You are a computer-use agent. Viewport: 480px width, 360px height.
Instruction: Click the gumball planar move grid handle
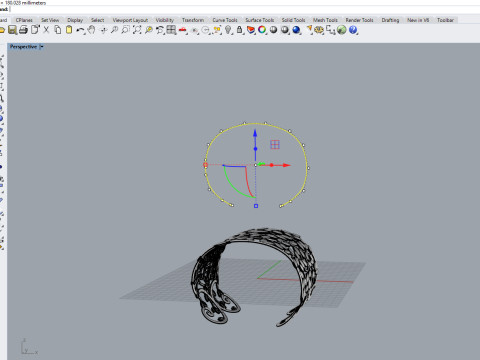pos(275,145)
